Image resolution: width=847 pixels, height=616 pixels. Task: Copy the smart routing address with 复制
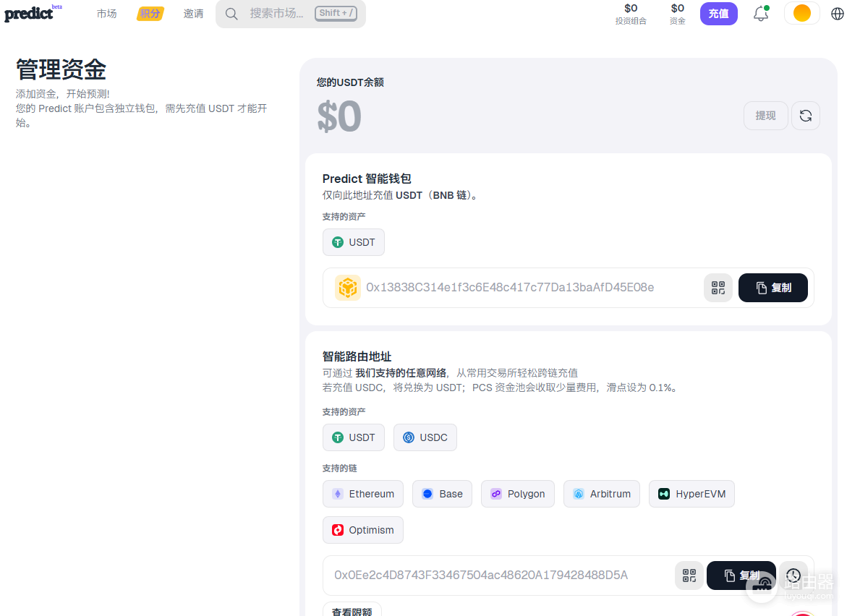(x=741, y=576)
